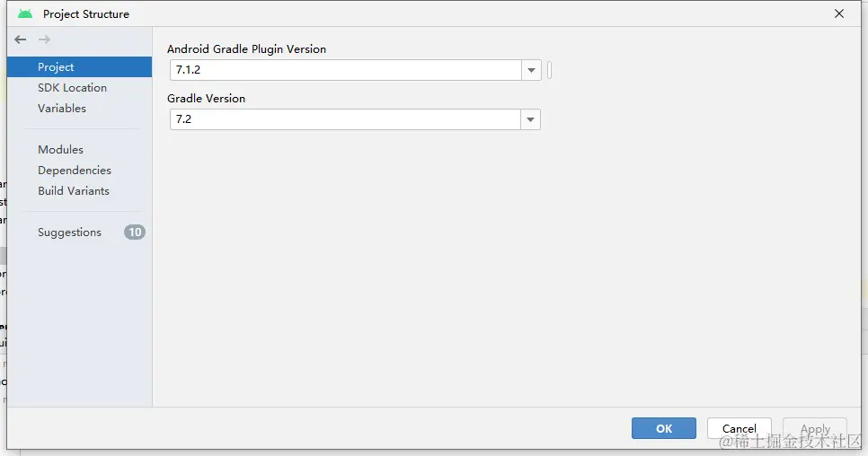Screen dimensions: 868x456
Task: Open the SDK Location section
Action: pyautogui.click(x=72, y=88)
